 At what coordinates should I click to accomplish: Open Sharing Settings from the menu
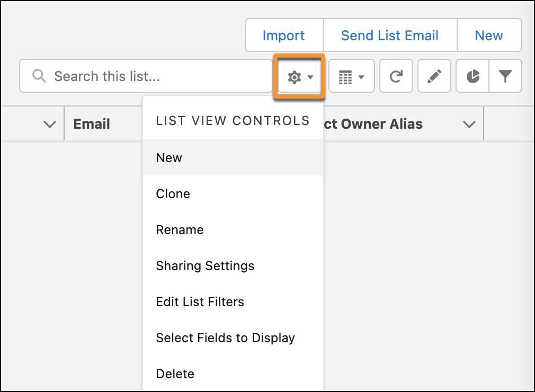tap(233, 266)
